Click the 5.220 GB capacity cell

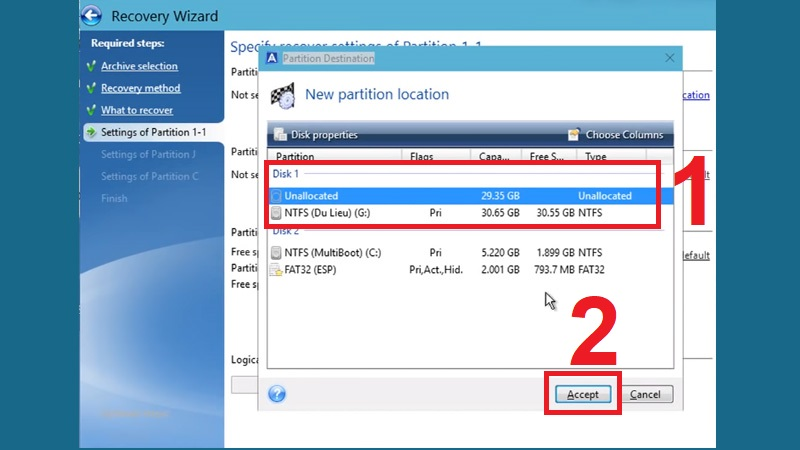[x=500, y=253]
